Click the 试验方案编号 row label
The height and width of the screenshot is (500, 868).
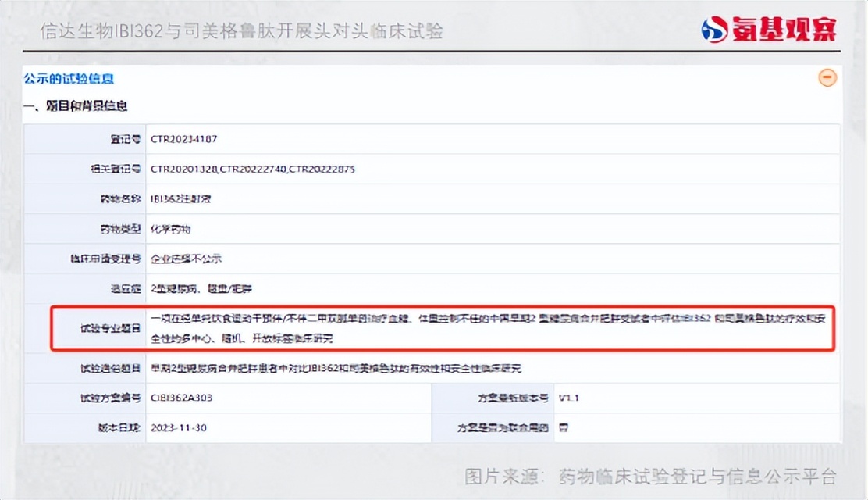111,398
